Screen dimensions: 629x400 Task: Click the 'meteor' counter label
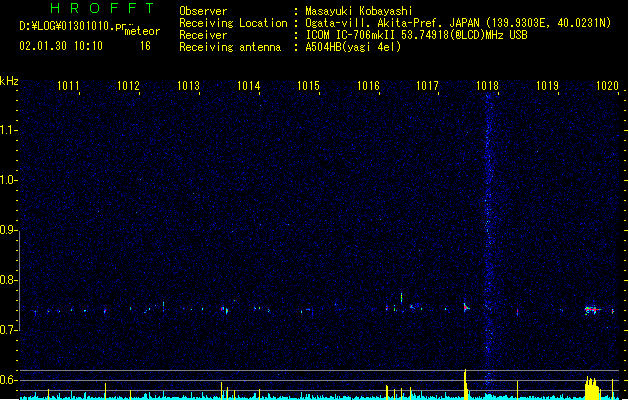click(142, 31)
